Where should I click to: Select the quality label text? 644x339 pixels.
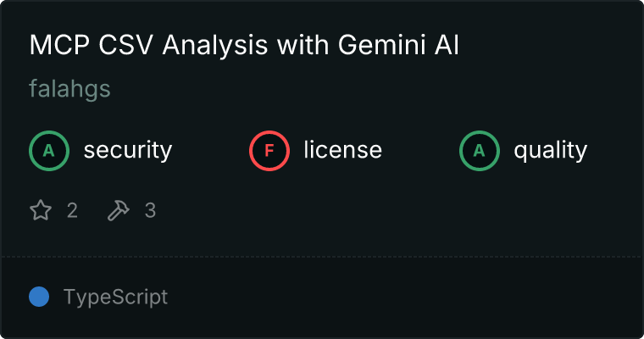[550, 151]
